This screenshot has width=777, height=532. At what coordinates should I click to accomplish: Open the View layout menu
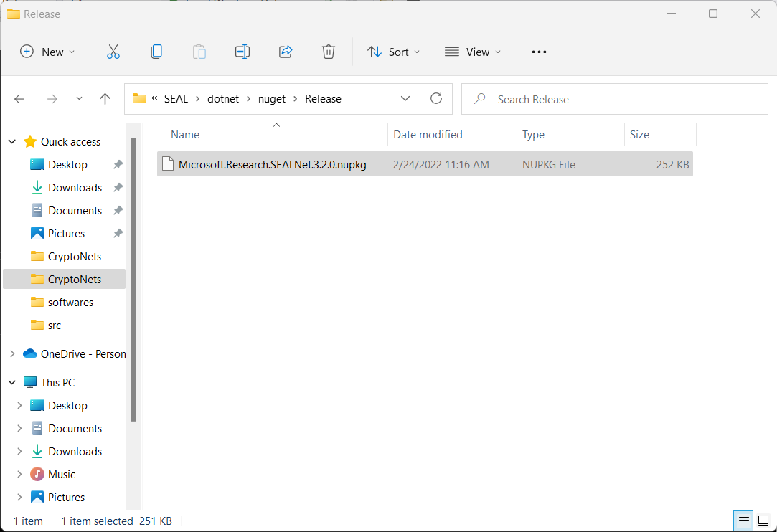pyautogui.click(x=473, y=52)
